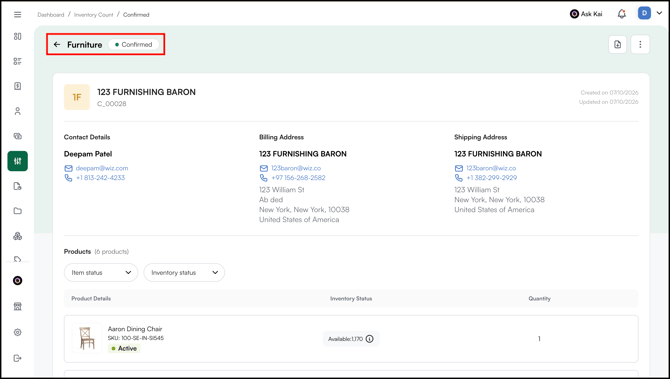The width and height of the screenshot is (670, 379).
Task: Click billing phone +97 156-268-2582
Action: [x=298, y=178]
